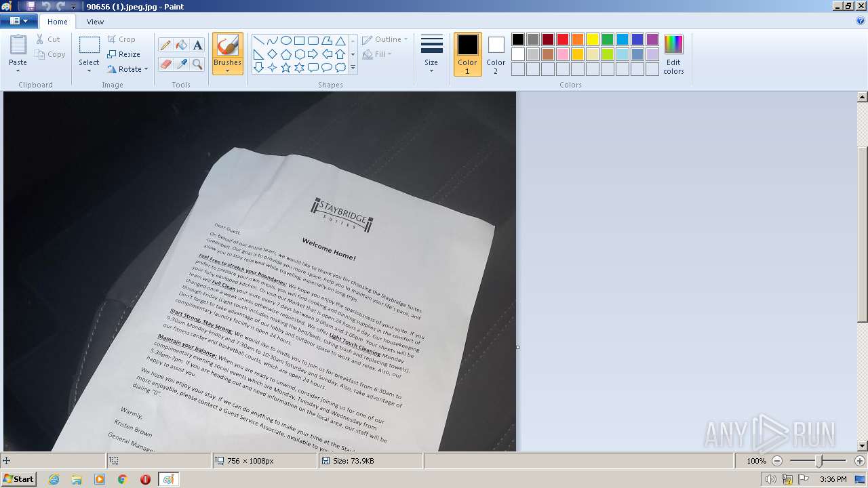
Task: Click the Redo icon in title bar
Action: coord(60,6)
